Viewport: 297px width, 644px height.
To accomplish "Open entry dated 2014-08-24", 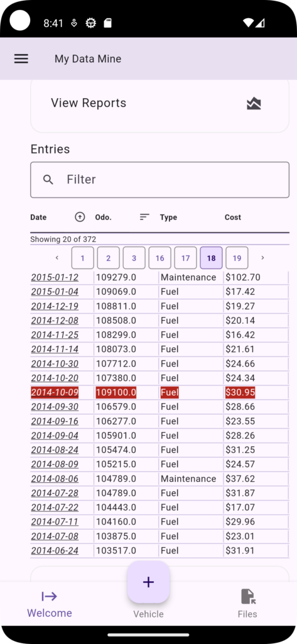I will (55, 450).
